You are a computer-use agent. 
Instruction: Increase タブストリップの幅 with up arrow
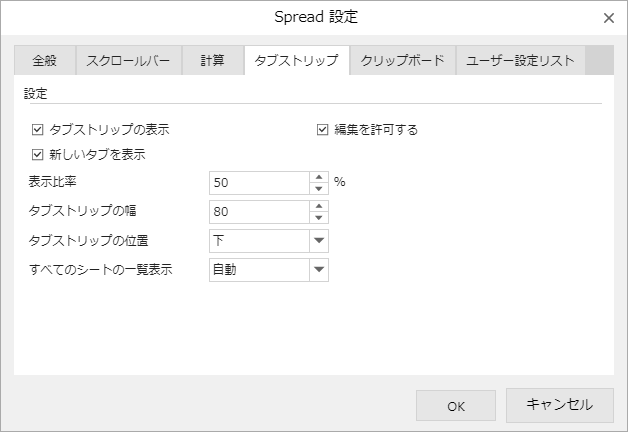tap(319, 206)
